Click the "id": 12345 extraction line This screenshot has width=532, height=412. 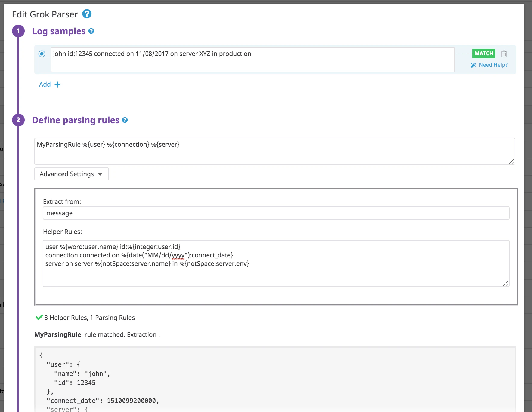pyautogui.click(x=75, y=383)
